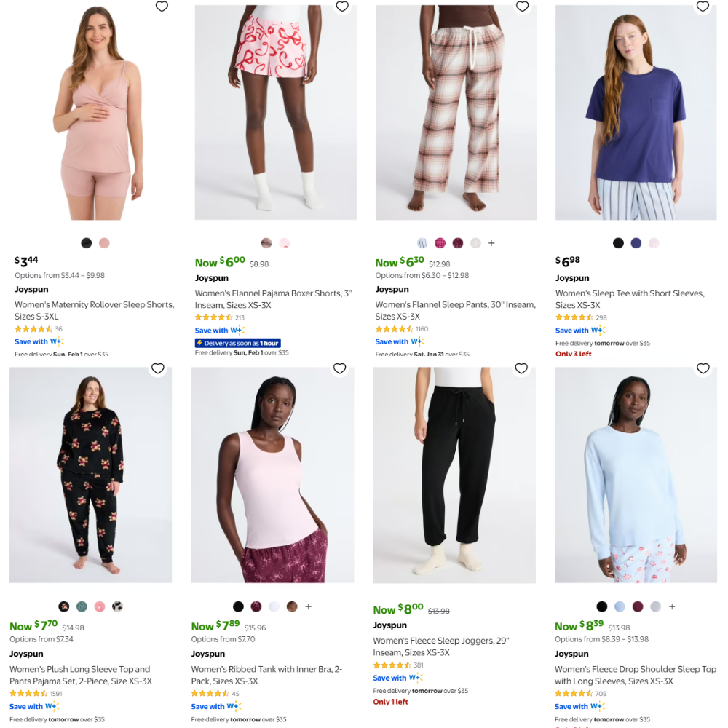Click heart icon on Flannel Sleep Pants

point(522,7)
